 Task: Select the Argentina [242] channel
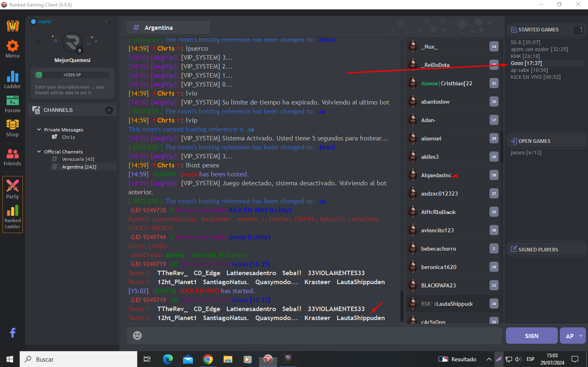click(79, 167)
